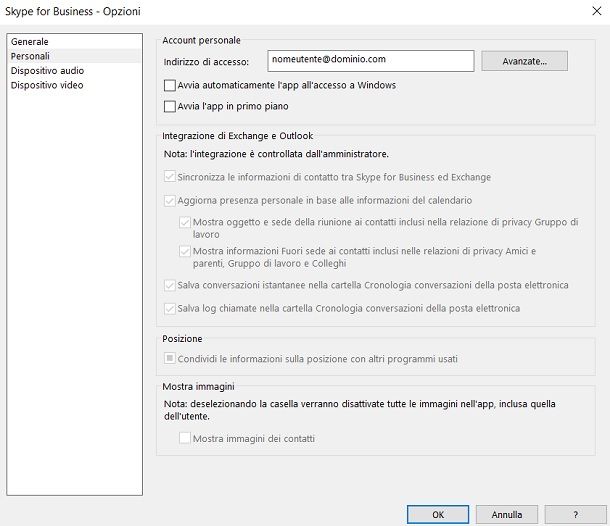Toggle Salva conversazioni istantanee checkbox

pyautogui.click(x=170, y=285)
